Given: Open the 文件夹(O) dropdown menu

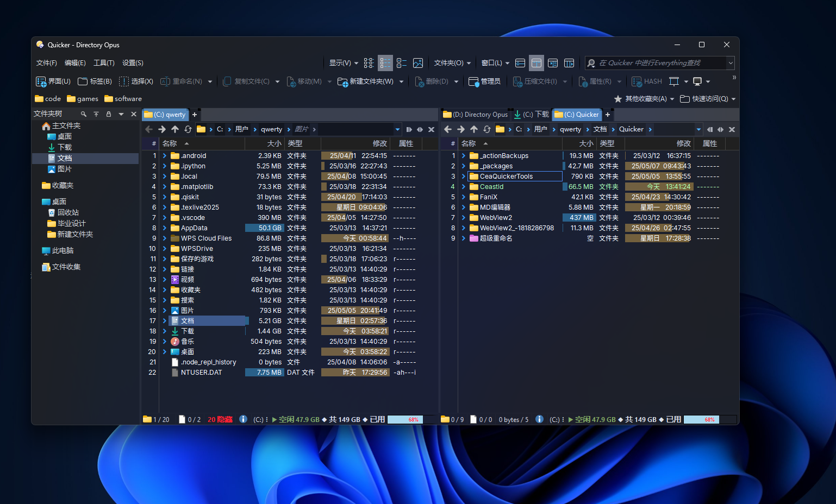Looking at the screenshot, I should pyautogui.click(x=452, y=63).
